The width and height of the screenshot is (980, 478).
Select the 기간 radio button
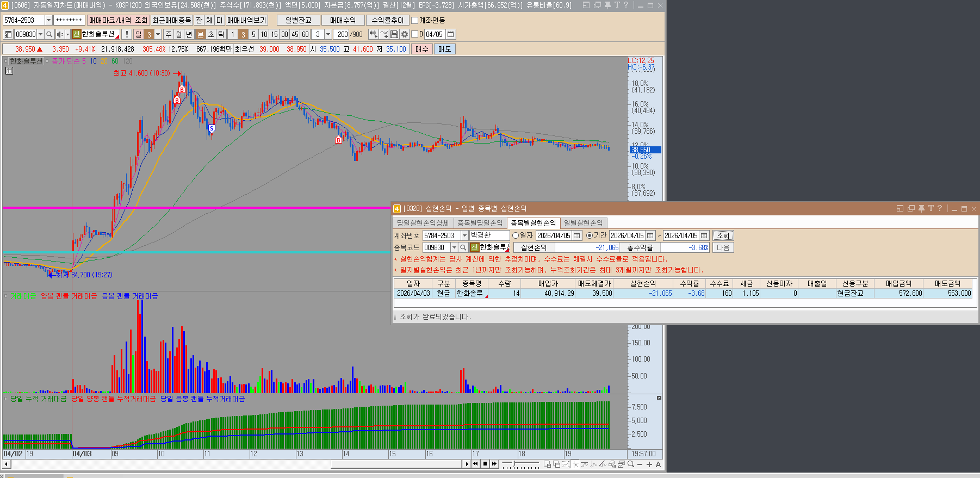(590, 235)
